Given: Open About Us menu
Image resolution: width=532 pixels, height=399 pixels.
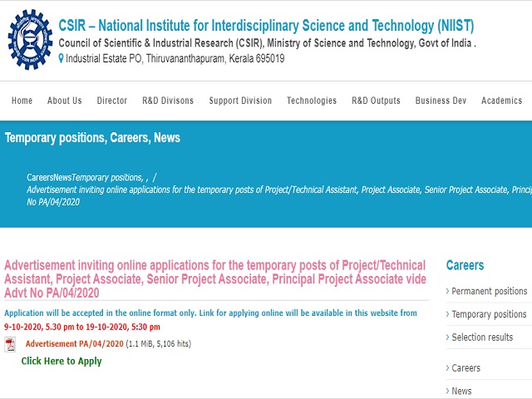Looking at the screenshot, I should pos(65,101).
